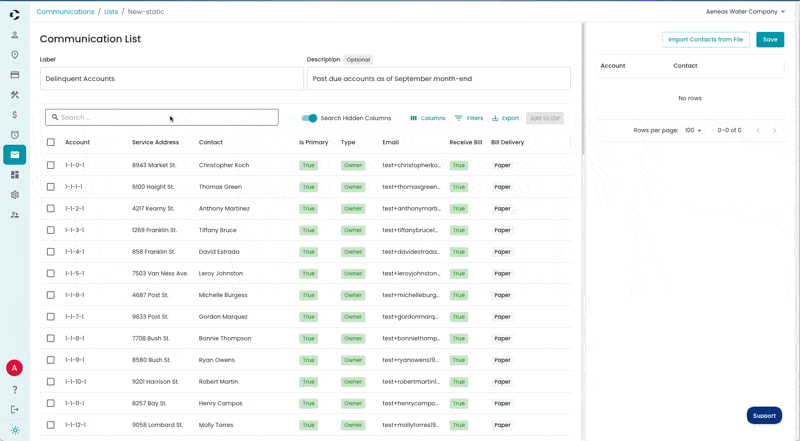The height and width of the screenshot is (441, 800).
Task: Select the checkbox for David Estrada row
Action: (51, 252)
